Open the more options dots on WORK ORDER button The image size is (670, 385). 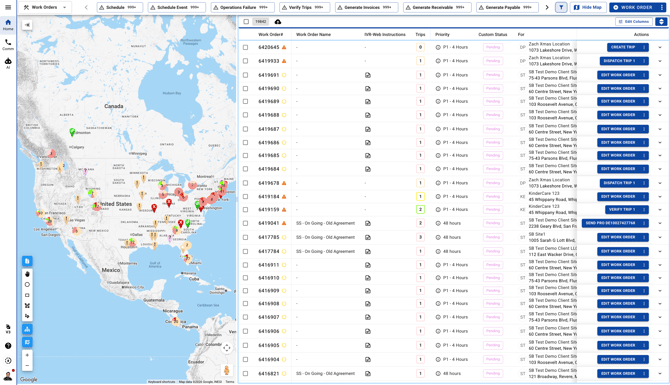(x=661, y=7)
